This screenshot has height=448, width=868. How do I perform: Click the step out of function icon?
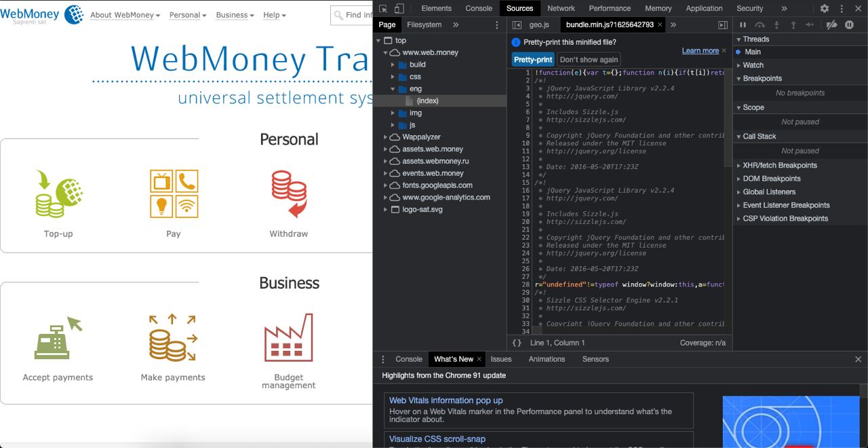(x=793, y=24)
